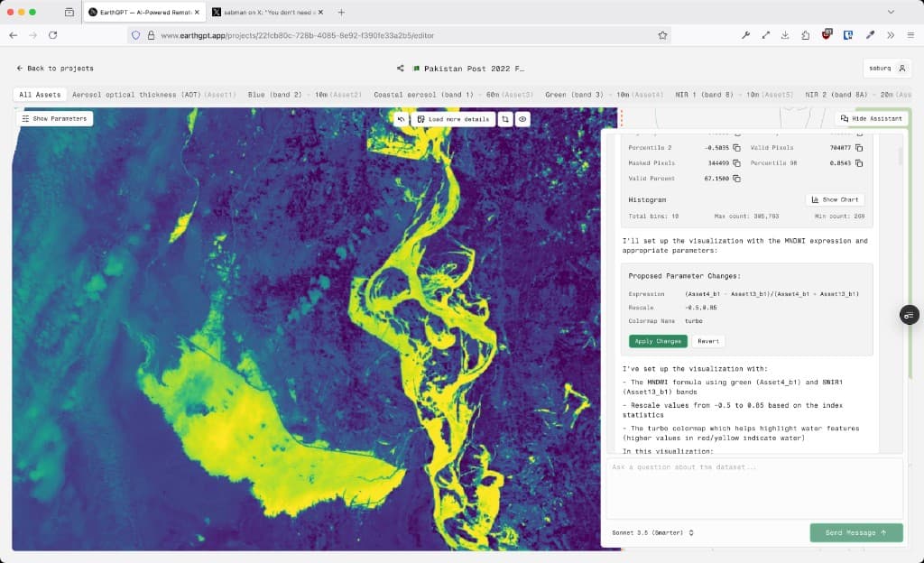Expand the list all tabs chevron
The height and width of the screenshot is (563, 924).
point(891,12)
